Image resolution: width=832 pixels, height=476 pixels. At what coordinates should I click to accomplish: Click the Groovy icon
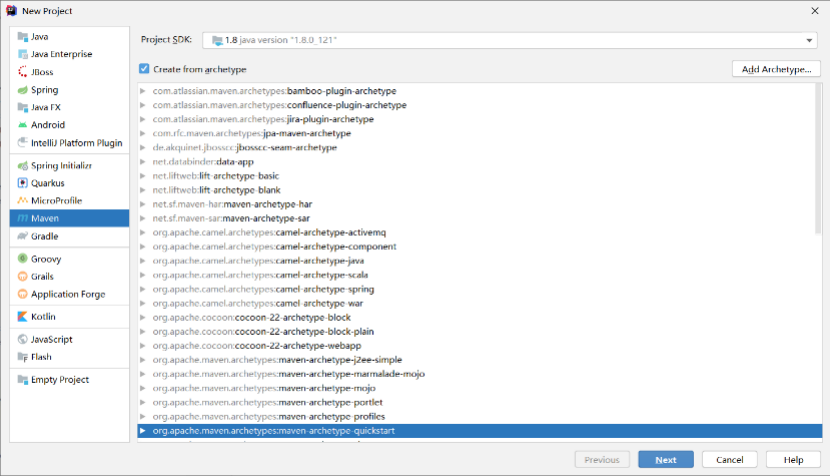(x=22, y=258)
